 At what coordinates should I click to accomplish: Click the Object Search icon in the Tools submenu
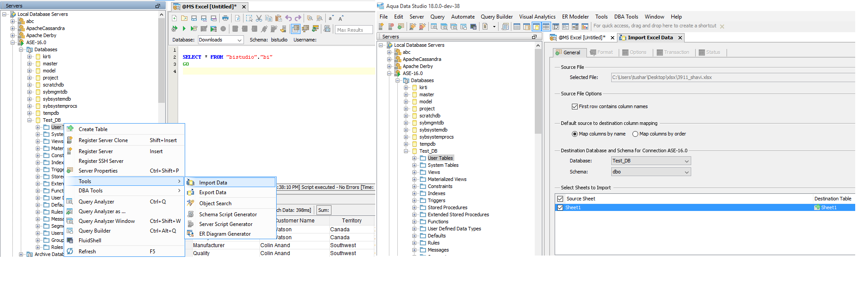coord(190,203)
